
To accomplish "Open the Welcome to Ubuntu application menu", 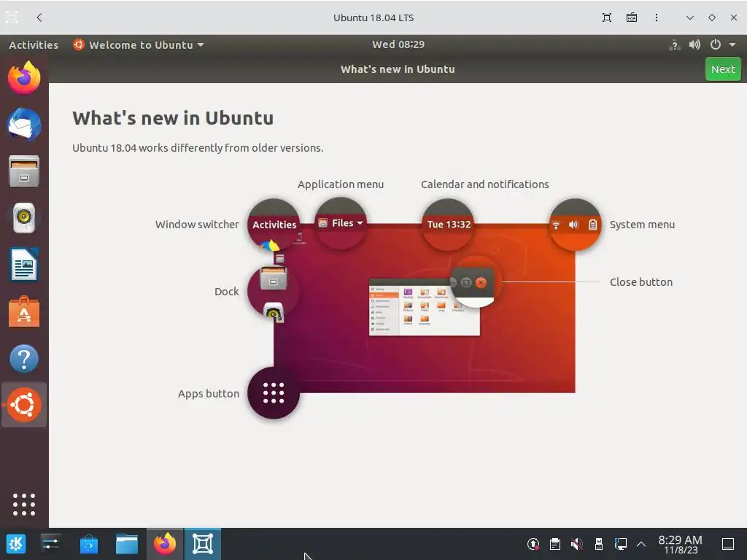I will (138, 44).
